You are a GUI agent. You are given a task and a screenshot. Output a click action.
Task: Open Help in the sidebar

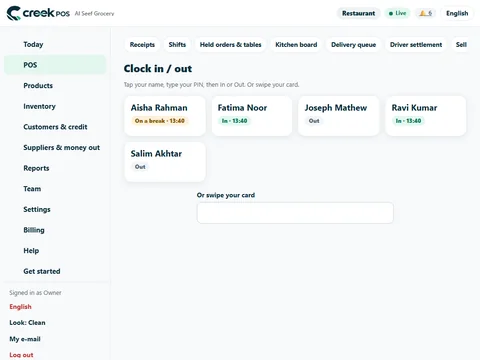pos(55,251)
